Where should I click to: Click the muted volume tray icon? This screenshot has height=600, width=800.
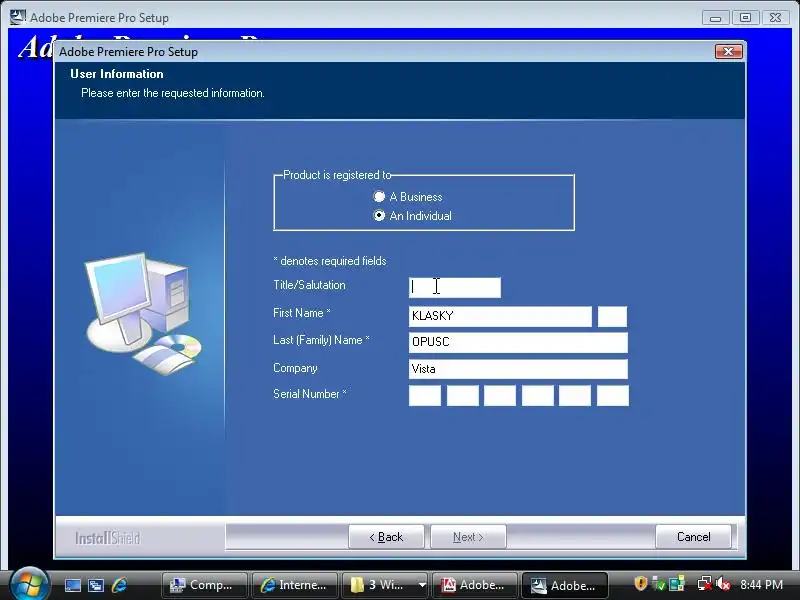[723, 584]
